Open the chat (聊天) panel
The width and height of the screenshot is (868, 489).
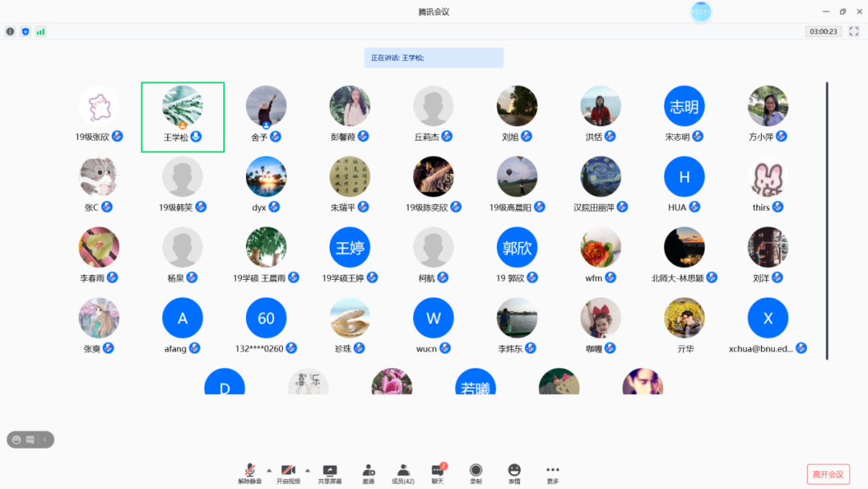click(x=437, y=472)
